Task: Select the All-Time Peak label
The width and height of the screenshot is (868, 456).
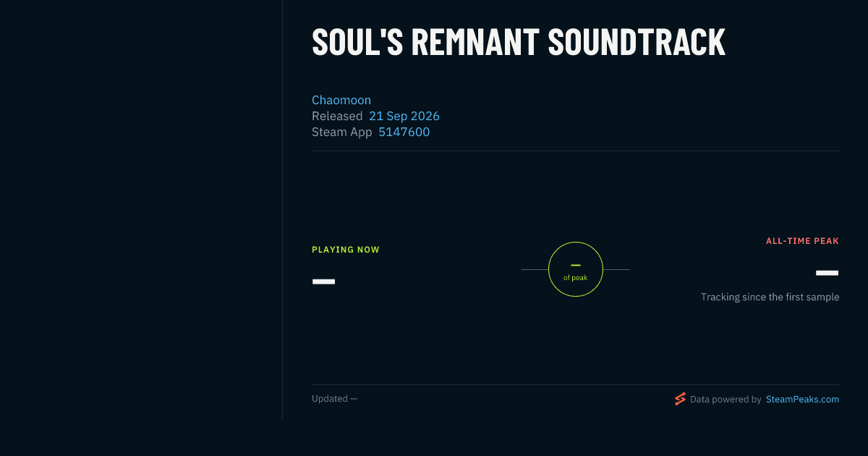Action: (x=802, y=241)
